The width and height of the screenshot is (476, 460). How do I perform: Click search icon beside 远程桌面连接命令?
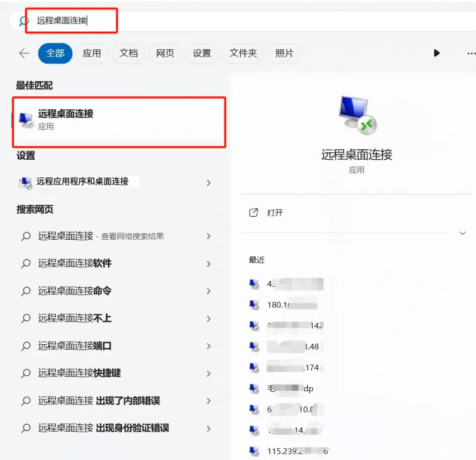pos(26,291)
